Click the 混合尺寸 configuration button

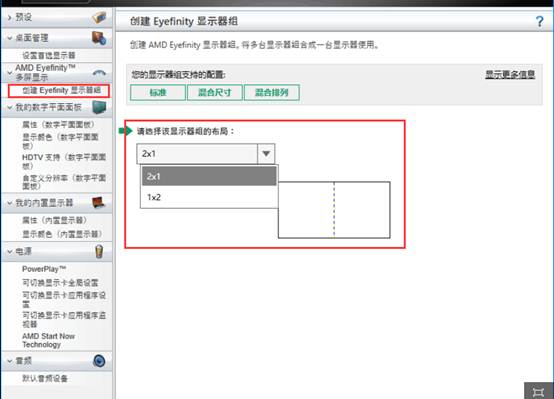[214, 93]
